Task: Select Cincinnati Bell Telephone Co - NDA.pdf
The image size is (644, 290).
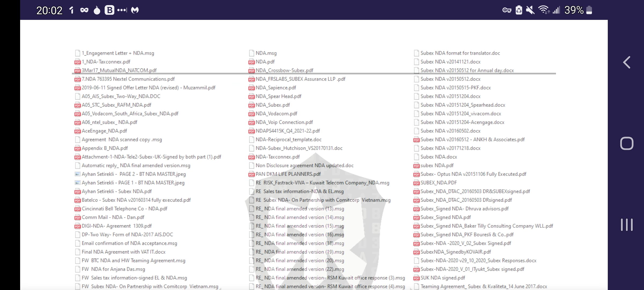Action: coord(124,209)
